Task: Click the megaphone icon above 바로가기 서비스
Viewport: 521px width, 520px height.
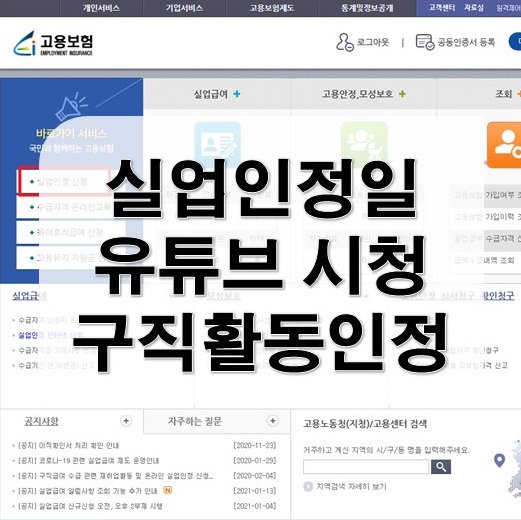Action: coord(71,106)
